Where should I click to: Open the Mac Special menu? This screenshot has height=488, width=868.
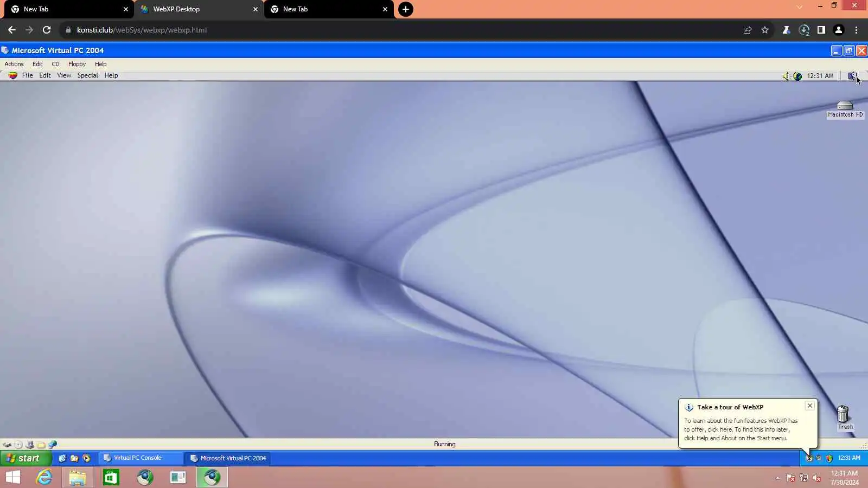click(x=88, y=75)
